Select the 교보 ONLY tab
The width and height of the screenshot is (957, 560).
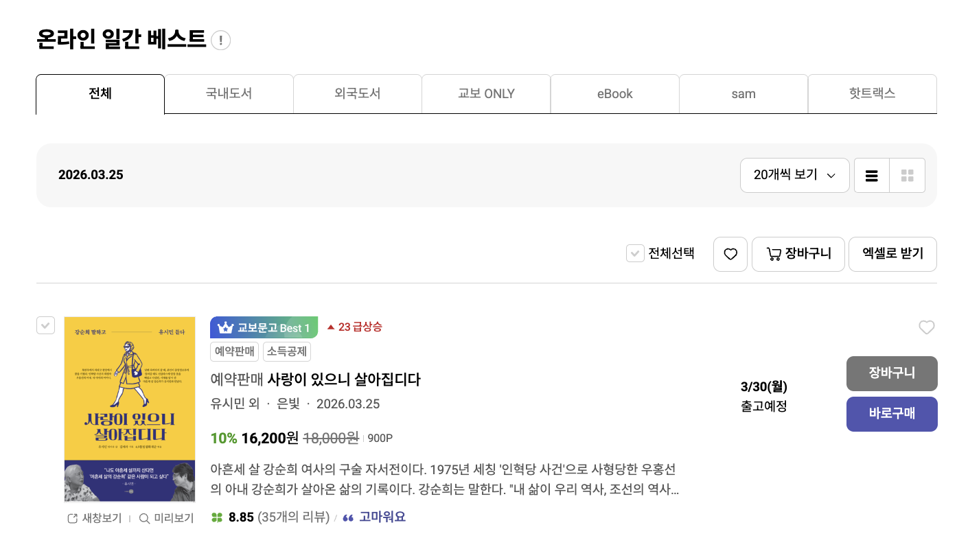pyautogui.click(x=486, y=93)
